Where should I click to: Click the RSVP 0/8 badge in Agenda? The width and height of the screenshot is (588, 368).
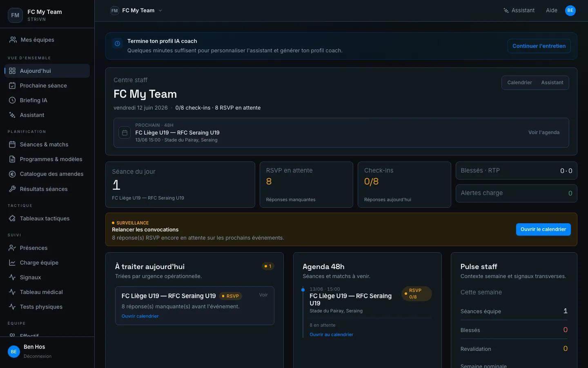416,294
